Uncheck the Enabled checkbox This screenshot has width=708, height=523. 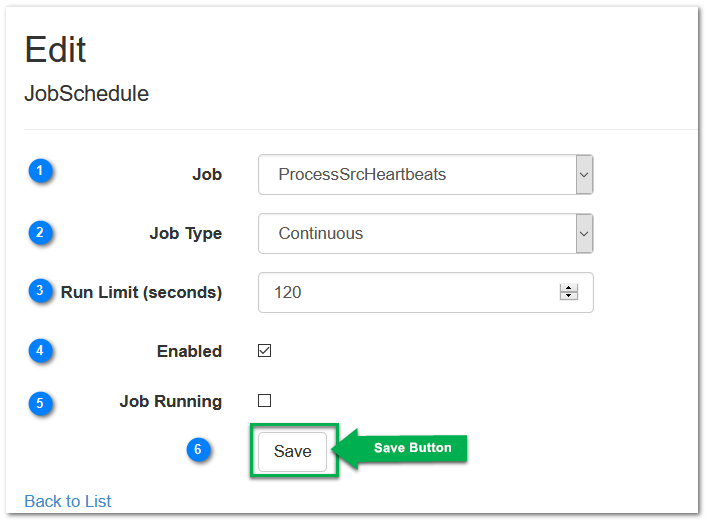coord(265,350)
